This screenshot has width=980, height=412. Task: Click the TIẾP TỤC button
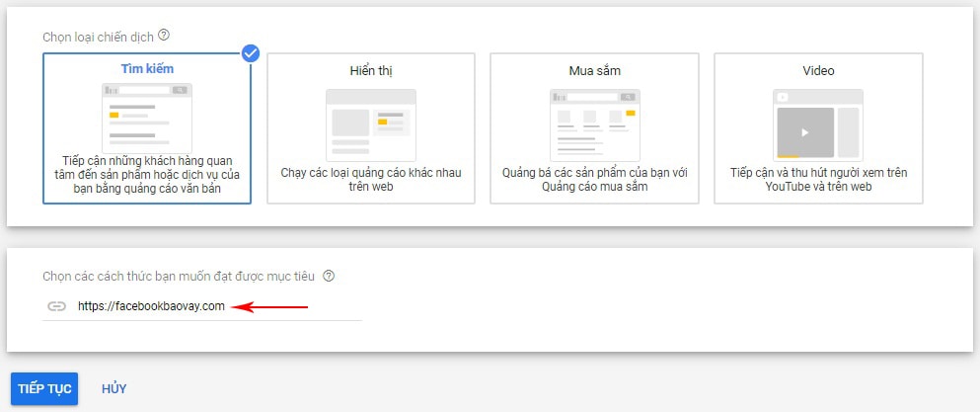44,389
